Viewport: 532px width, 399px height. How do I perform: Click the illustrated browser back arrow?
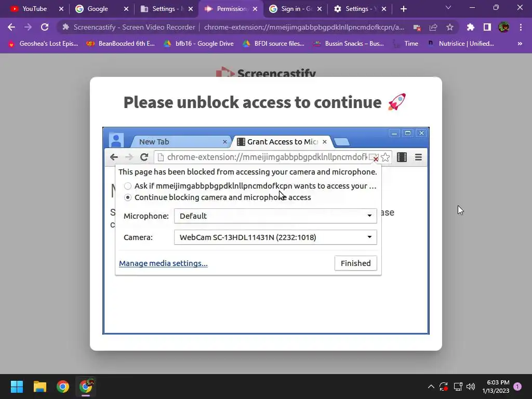(x=114, y=157)
